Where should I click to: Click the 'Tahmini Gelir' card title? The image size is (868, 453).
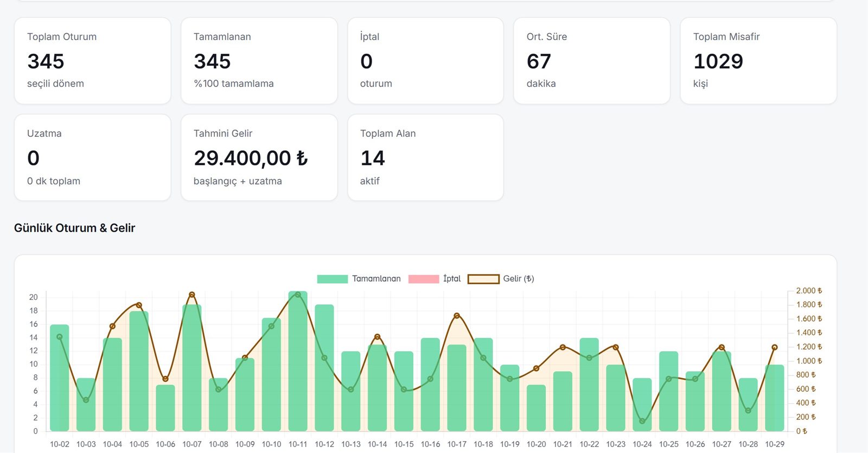point(223,133)
